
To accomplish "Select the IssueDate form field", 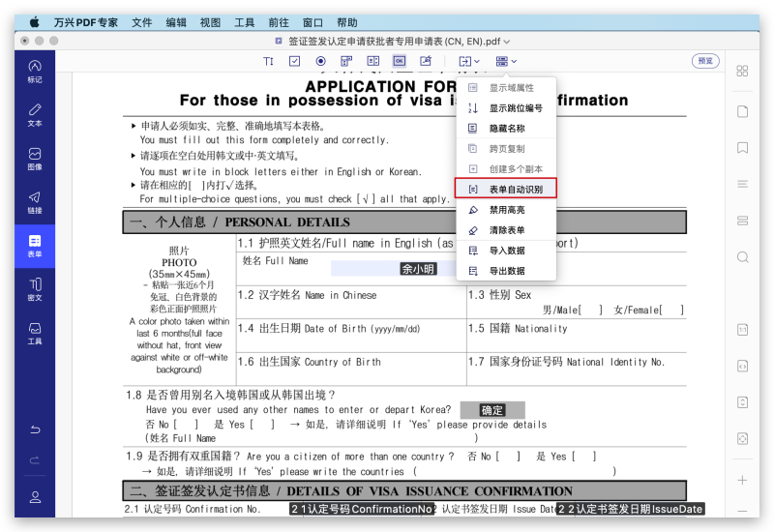I will [631, 509].
